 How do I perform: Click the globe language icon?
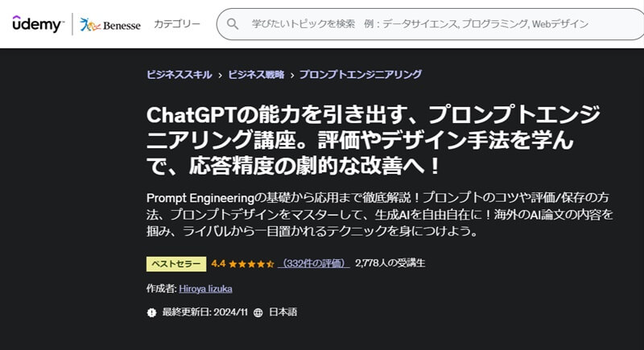click(257, 311)
